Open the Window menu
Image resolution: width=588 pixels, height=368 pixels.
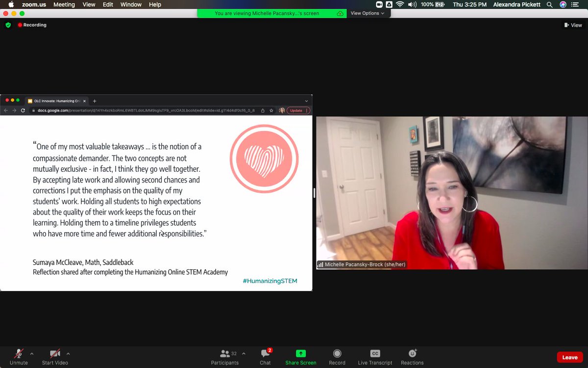[131, 4]
